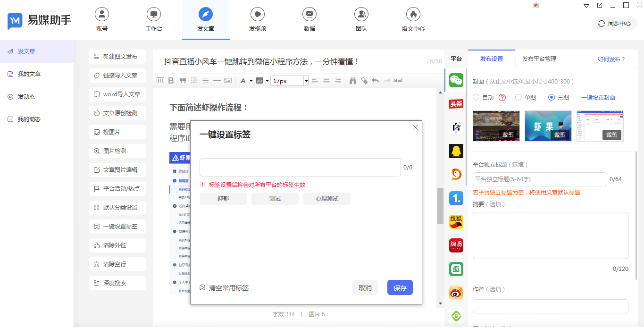The height and width of the screenshot is (328, 644).
Task: Go to the 发视频 top tab
Action: 258,20
